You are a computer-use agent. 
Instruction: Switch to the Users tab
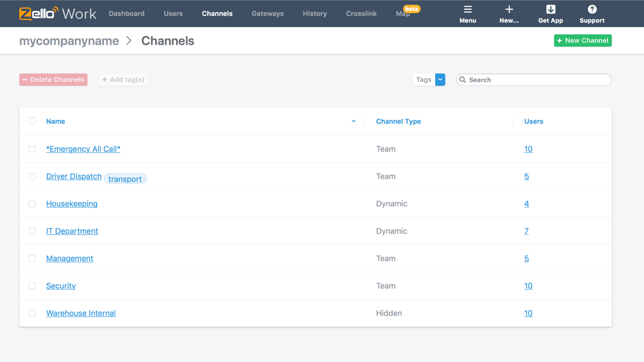pyautogui.click(x=173, y=13)
